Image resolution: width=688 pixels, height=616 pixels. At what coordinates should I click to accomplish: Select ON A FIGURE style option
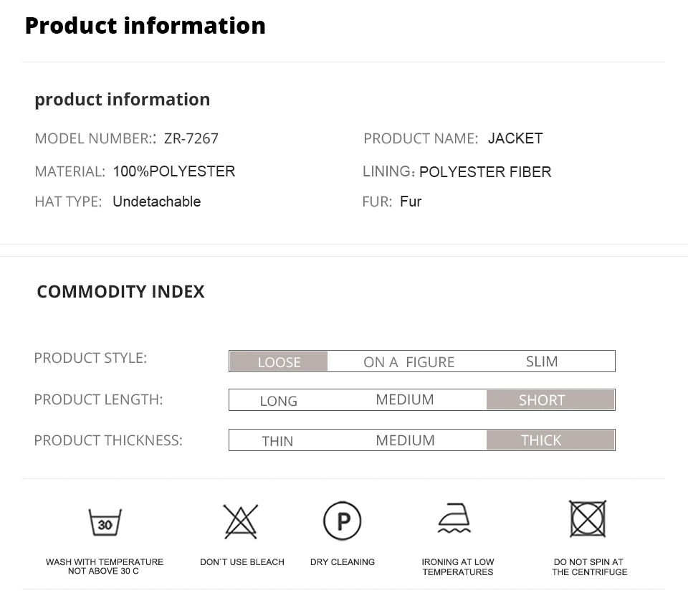tap(408, 362)
